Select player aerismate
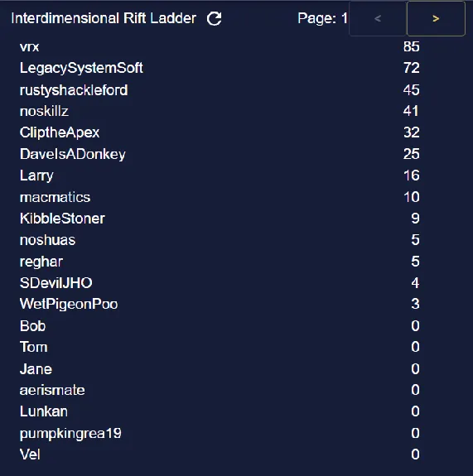473x476 pixels. point(52,390)
